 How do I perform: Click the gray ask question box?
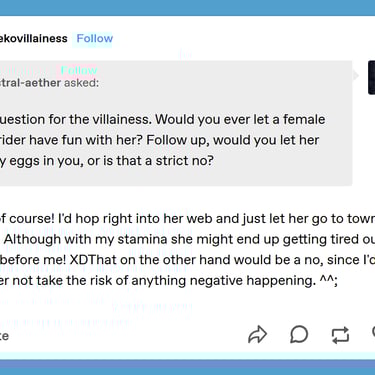tap(176, 123)
